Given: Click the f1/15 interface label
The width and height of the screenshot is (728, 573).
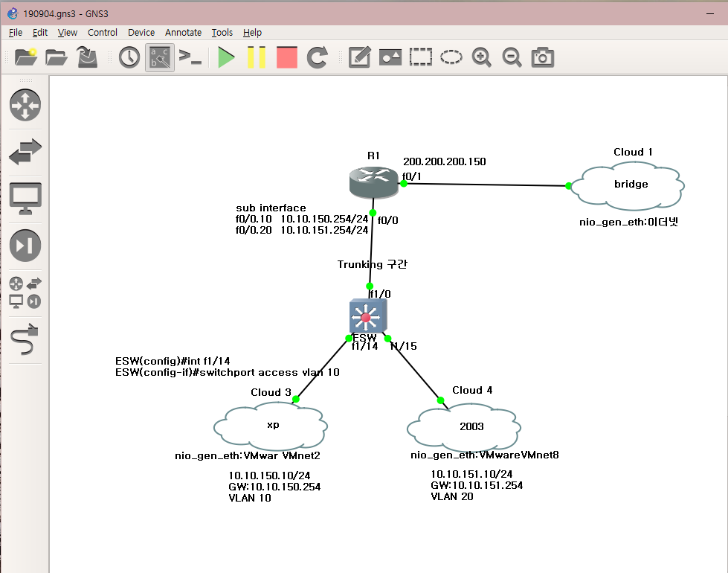Looking at the screenshot, I should [x=404, y=346].
